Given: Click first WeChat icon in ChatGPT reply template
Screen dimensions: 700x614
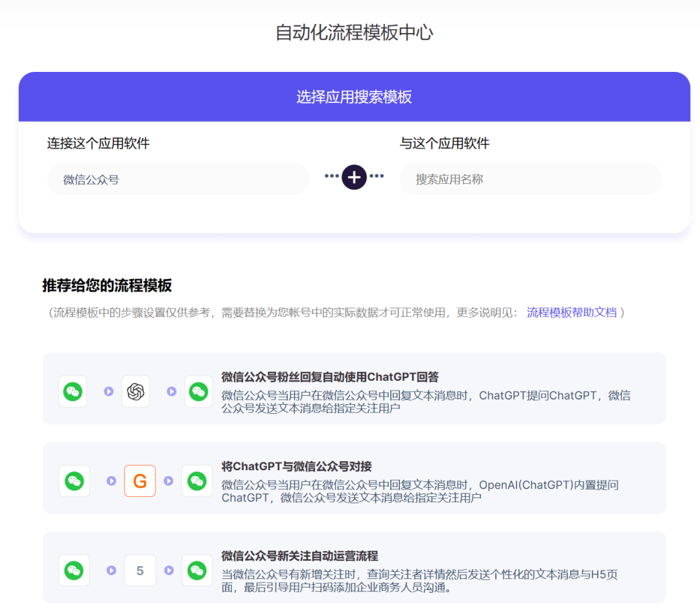Looking at the screenshot, I should coord(73,392).
